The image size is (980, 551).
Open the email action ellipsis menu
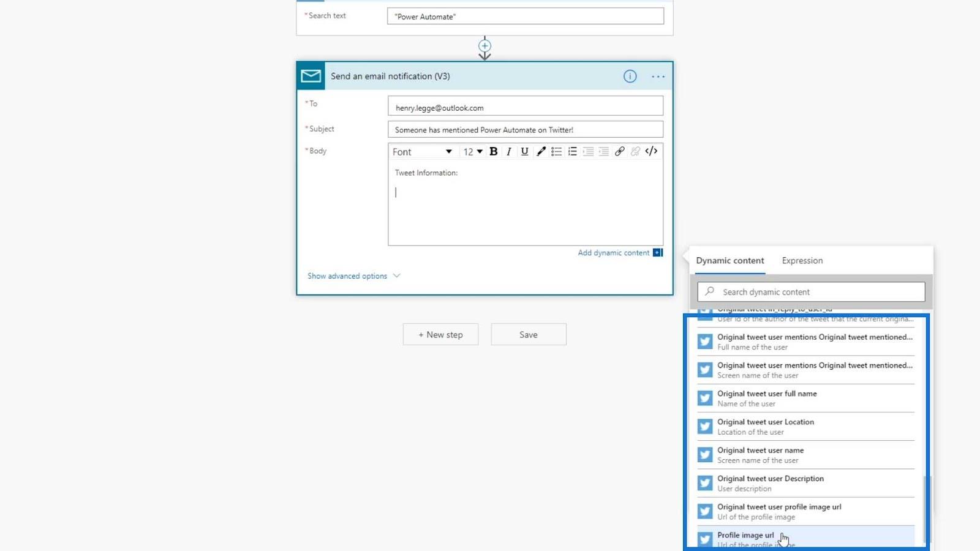click(x=658, y=77)
